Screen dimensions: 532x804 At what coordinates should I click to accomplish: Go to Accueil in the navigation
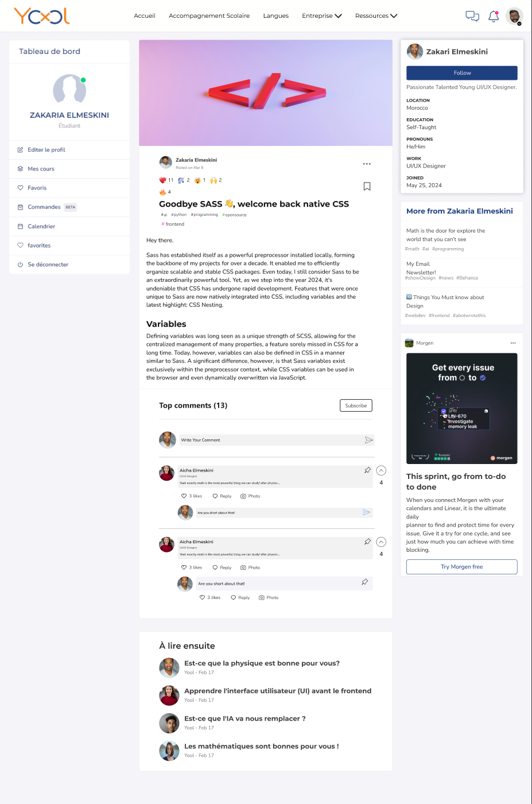pyautogui.click(x=145, y=16)
